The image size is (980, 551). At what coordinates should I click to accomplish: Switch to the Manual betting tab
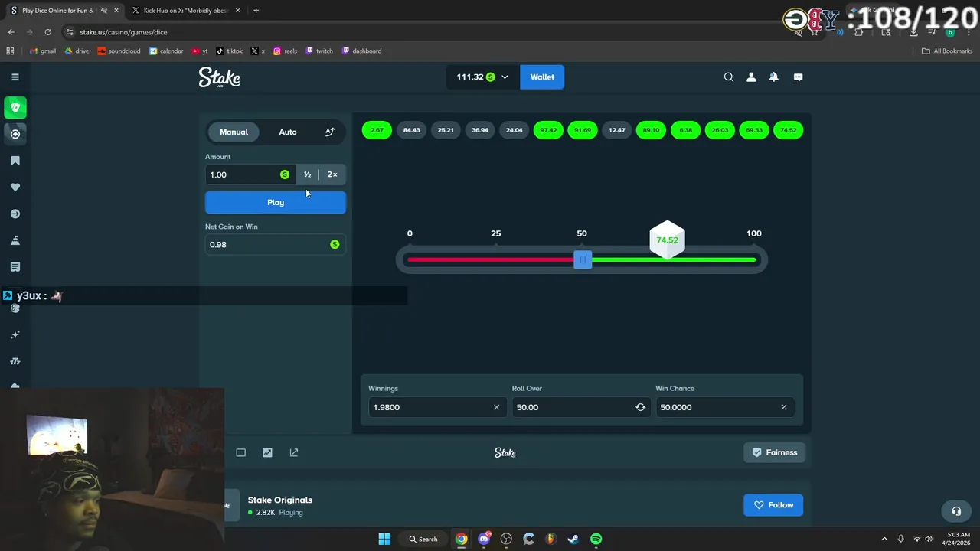(234, 132)
